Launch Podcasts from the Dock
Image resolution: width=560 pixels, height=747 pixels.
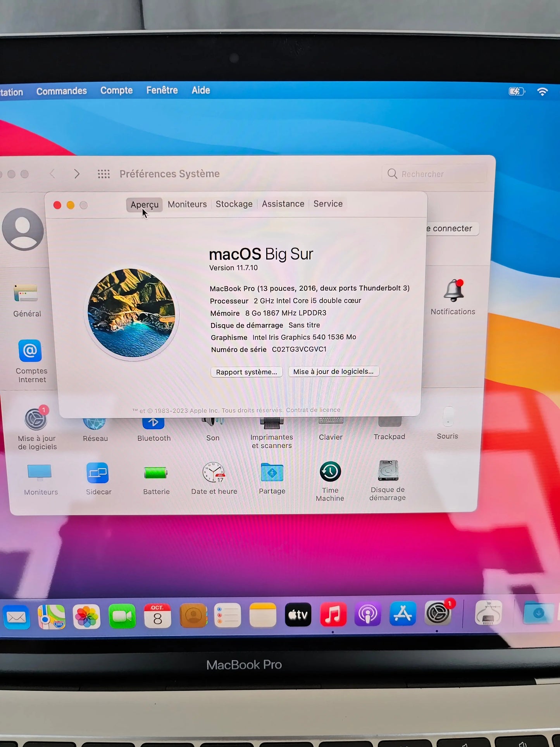tap(367, 614)
